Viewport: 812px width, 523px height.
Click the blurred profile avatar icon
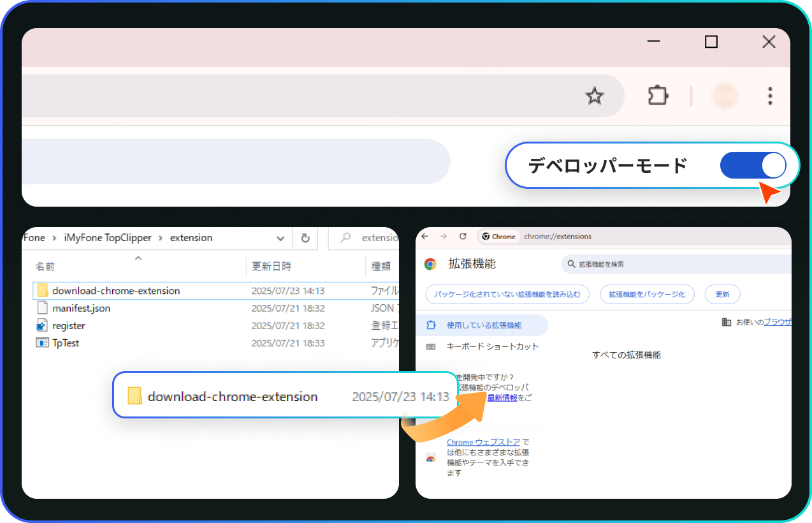pos(725,96)
